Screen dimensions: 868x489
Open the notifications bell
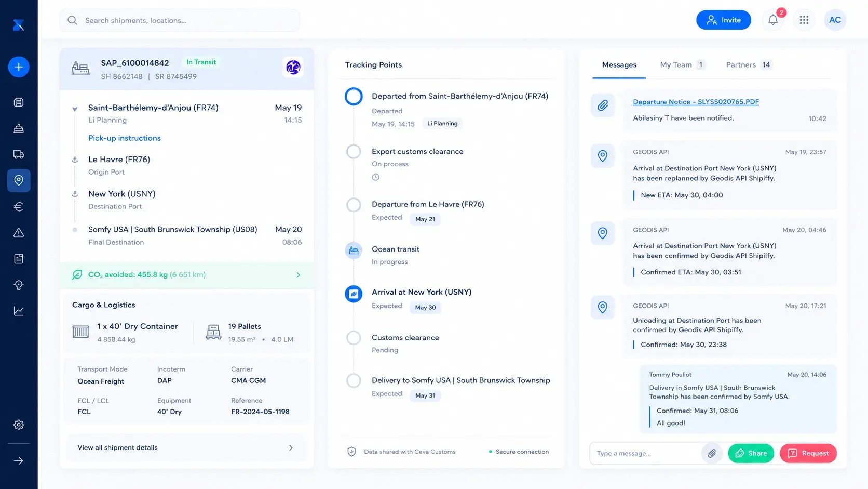point(773,20)
